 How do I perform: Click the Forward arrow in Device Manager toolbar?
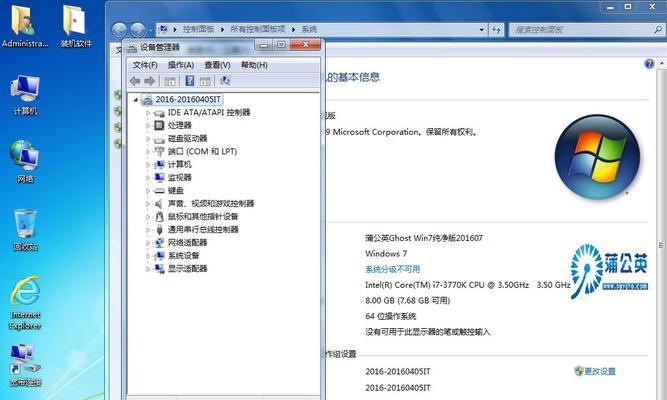click(x=149, y=80)
